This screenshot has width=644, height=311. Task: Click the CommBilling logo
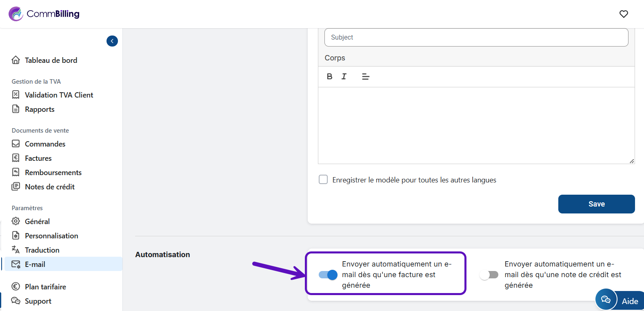click(44, 14)
